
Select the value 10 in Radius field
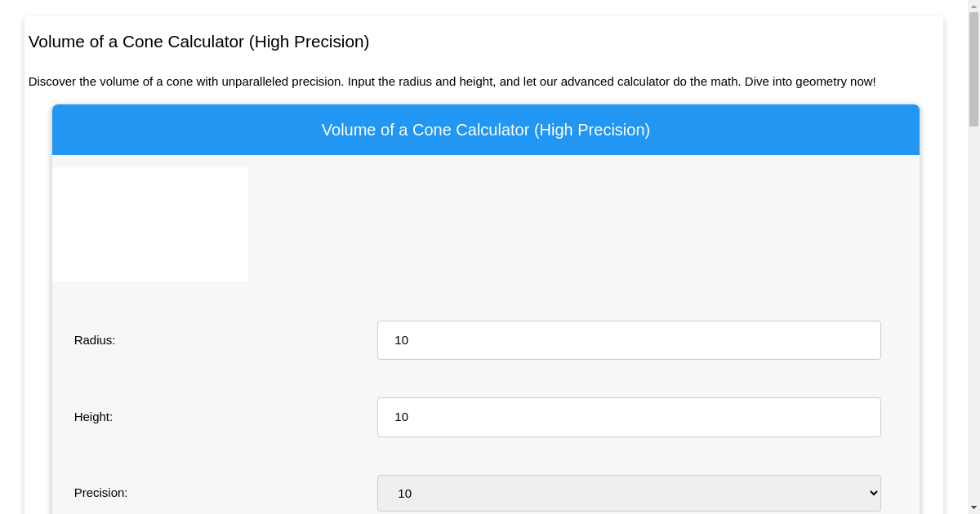pyautogui.click(x=402, y=340)
